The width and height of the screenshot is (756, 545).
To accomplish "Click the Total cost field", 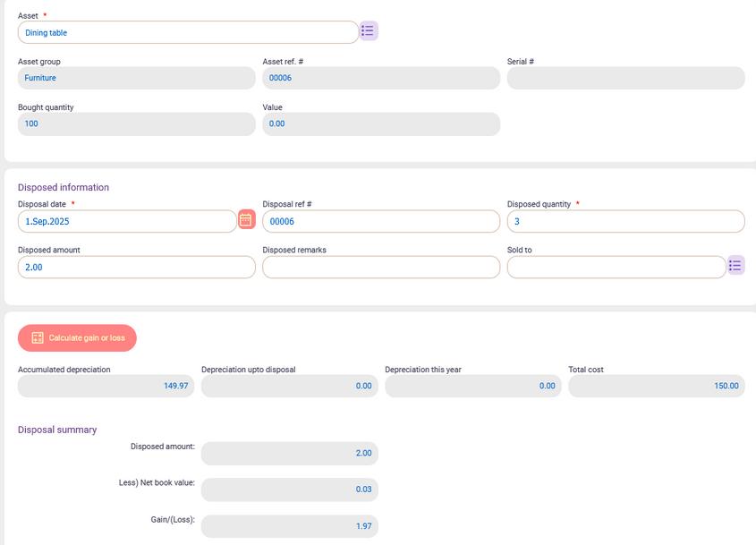I will coord(656,386).
